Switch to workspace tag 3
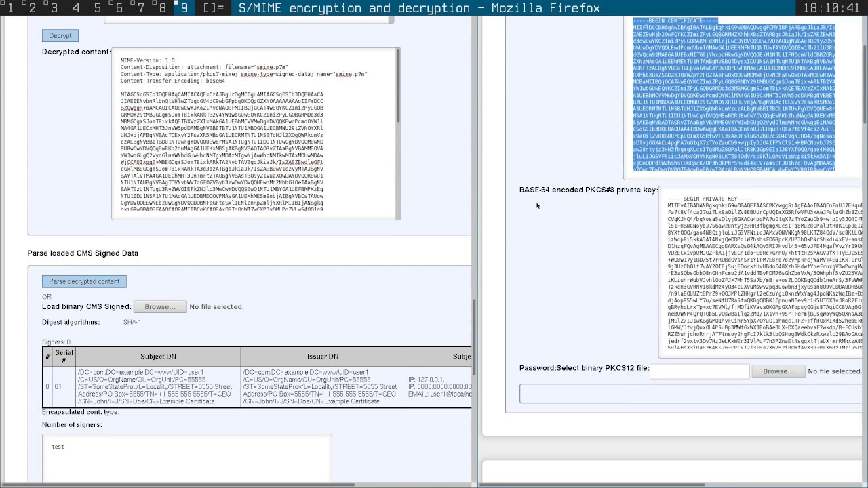This screenshot has height=488, width=868. [x=55, y=8]
